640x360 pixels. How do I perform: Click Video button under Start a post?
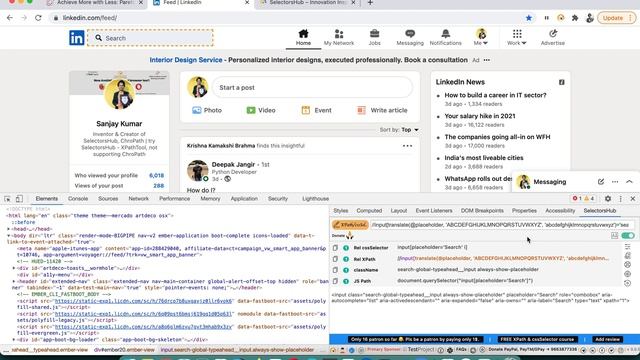[261, 110]
